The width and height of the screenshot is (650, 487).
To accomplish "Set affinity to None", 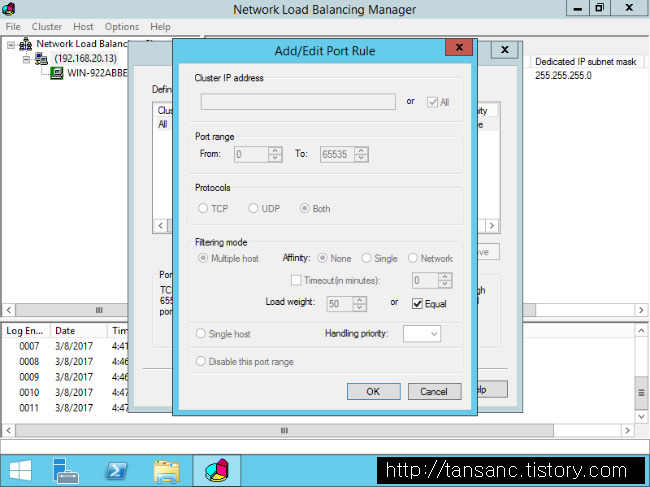I will click(322, 258).
